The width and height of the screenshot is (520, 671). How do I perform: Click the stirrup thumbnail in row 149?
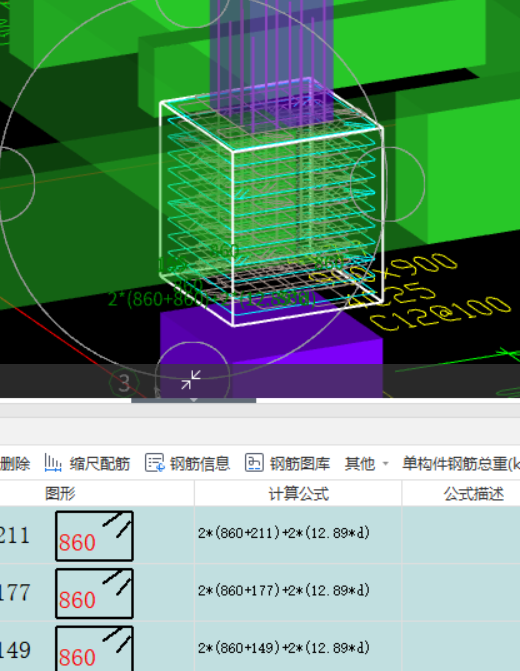94,648
